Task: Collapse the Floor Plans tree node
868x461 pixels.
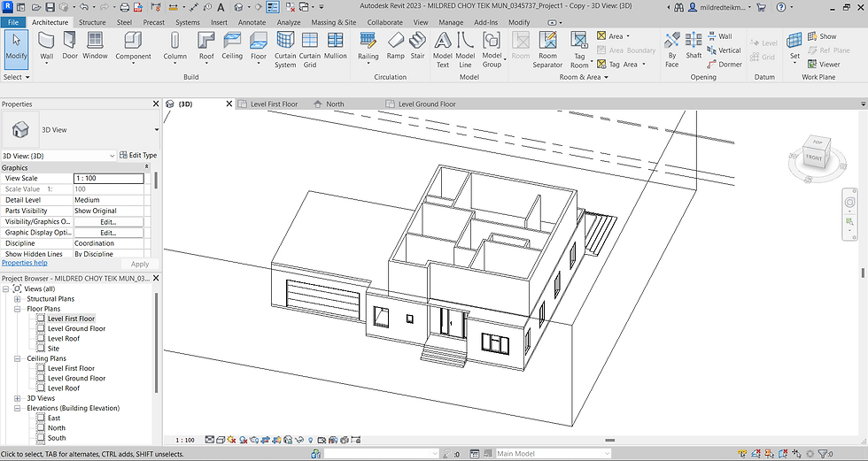Action: 17,309
